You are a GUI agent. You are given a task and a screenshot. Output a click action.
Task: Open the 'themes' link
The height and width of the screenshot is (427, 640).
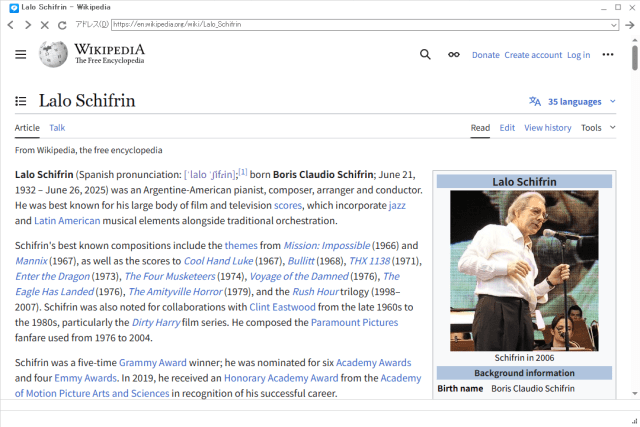pyautogui.click(x=241, y=246)
